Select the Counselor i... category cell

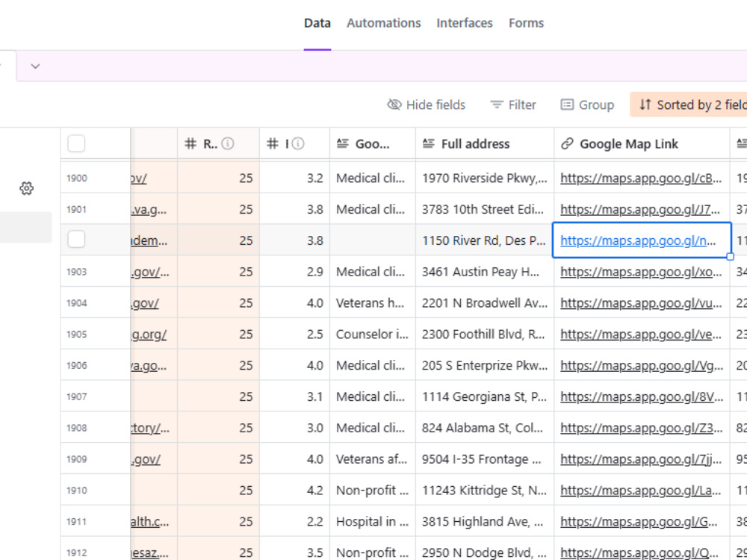[373, 335]
